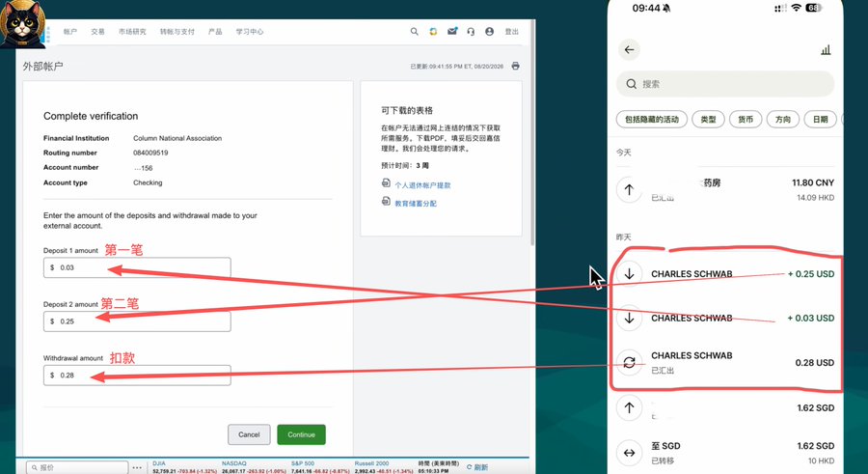Click the yellow-blue sync icon in header
This screenshot has height=474, width=868.
(433, 32)
